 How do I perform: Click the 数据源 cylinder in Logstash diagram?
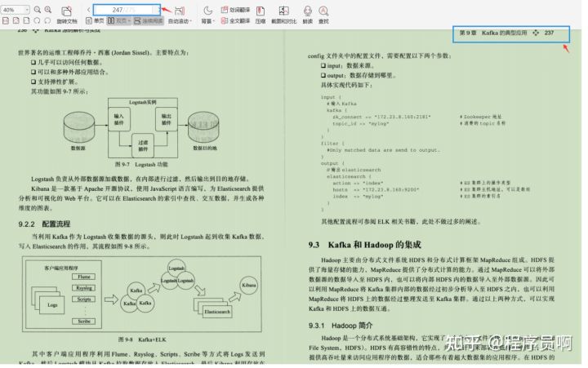(78, 126)
